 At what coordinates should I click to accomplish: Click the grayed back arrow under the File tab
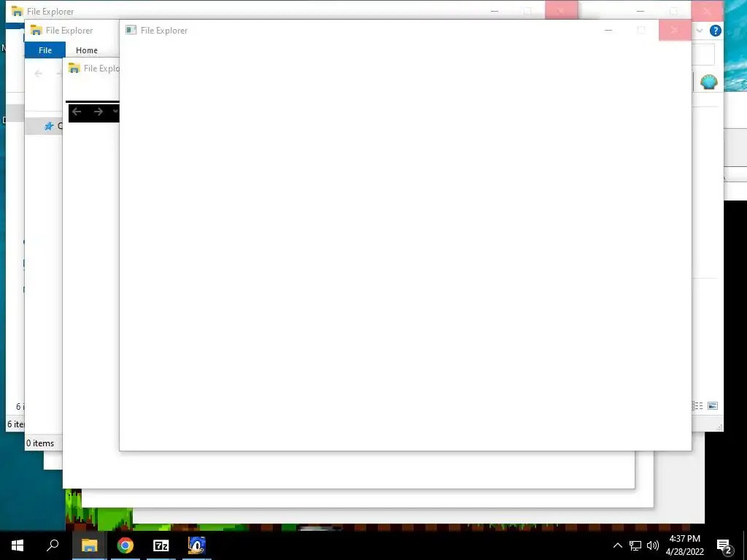39,73
